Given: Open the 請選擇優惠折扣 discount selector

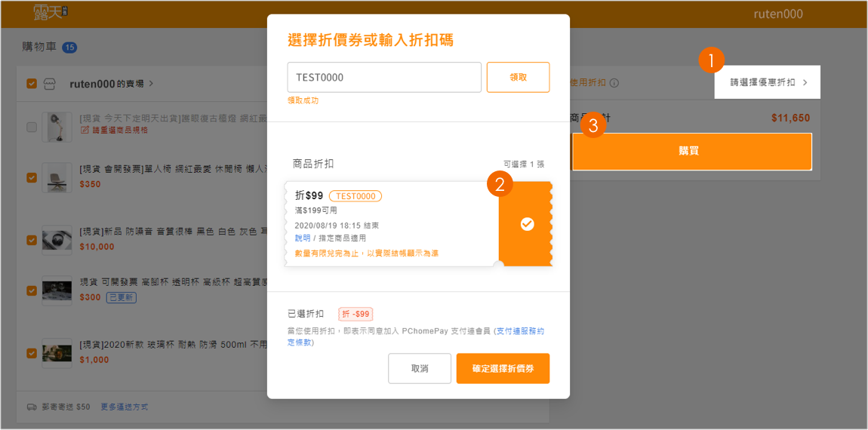Looking at the screenshot, I should point(767,82).
